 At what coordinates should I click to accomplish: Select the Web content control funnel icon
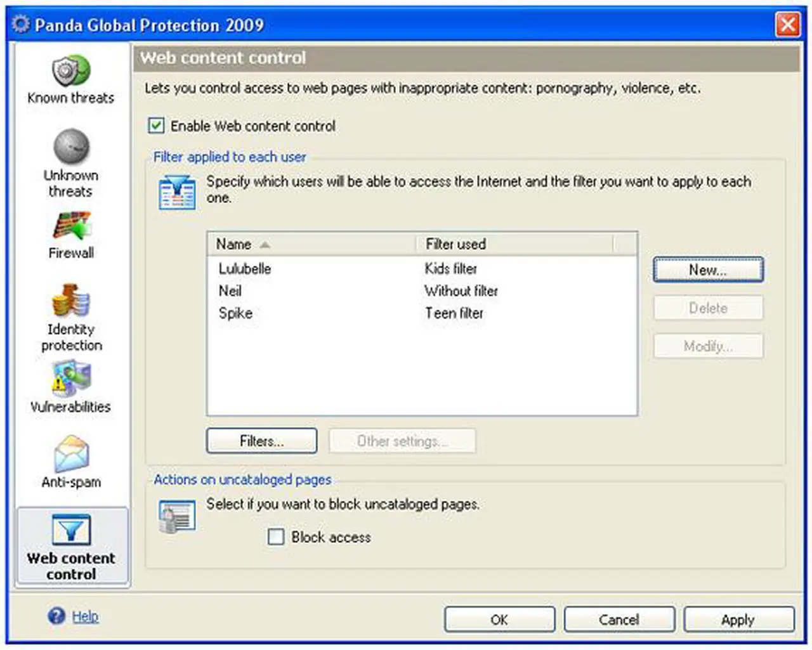coord(71,530)
